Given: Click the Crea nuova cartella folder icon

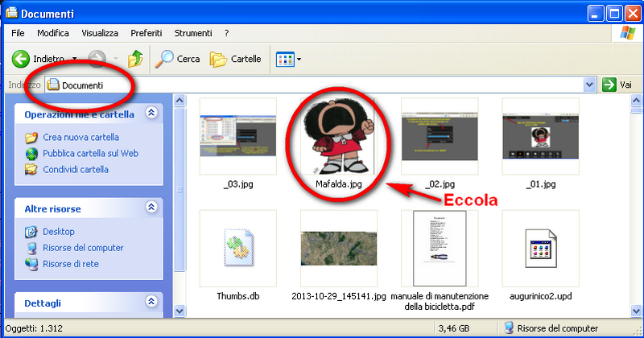Looking at the screenshot, I should tap(31, 138).
